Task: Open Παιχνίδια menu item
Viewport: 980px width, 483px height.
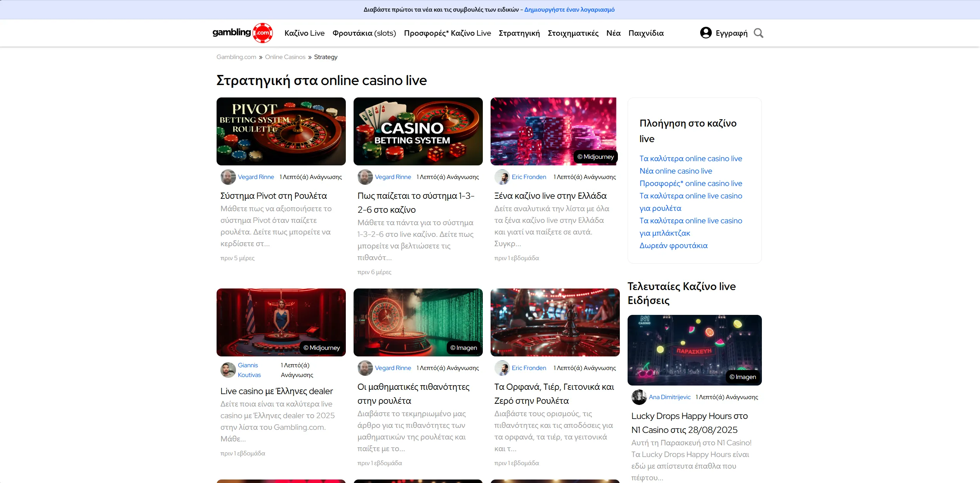Action: [646, 33]
